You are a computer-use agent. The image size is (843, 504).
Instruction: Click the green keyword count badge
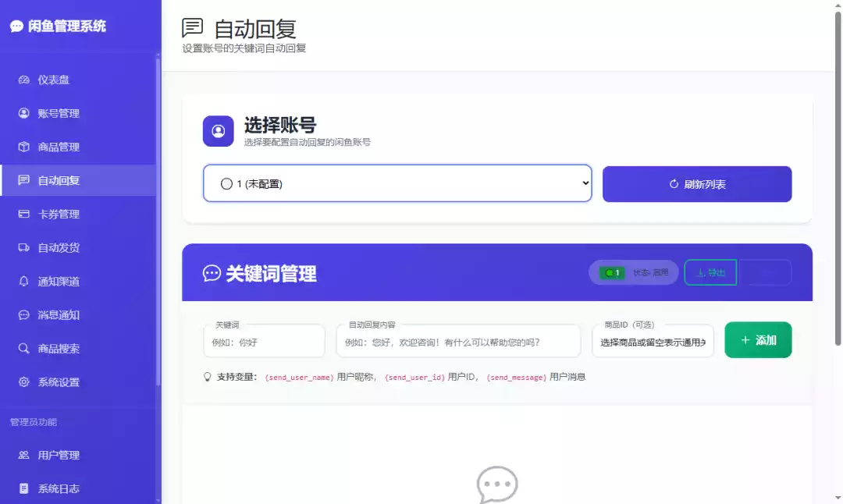coord(611,272)
